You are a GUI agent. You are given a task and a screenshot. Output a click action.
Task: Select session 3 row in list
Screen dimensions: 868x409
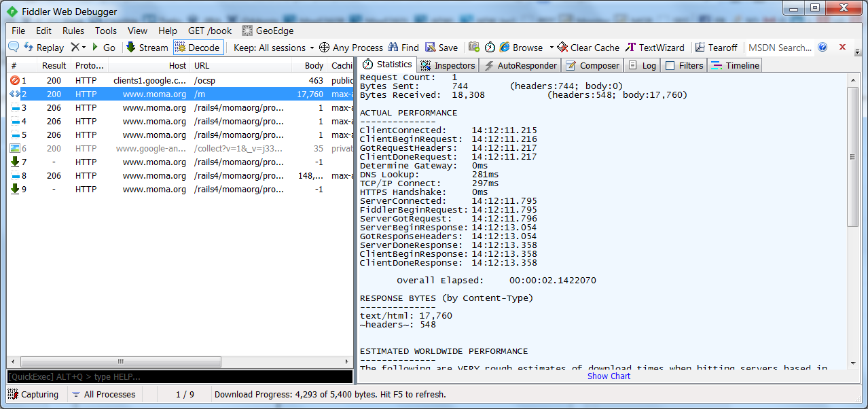point(180,107)
